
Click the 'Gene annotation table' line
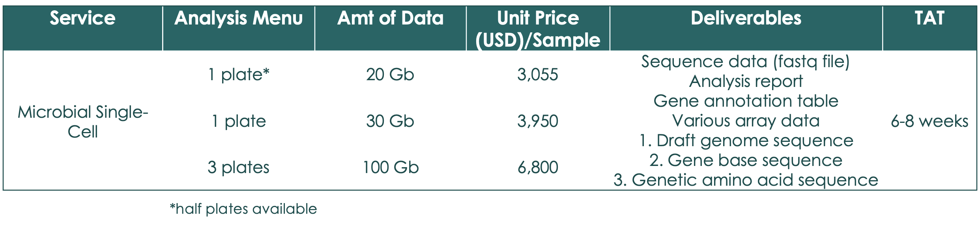(x=746, y=101)
